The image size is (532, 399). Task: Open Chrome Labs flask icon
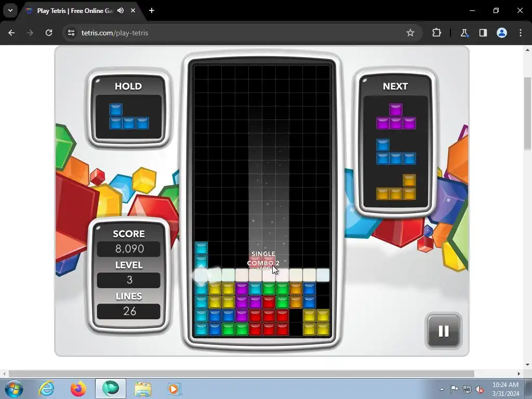[x=464, y=33]
